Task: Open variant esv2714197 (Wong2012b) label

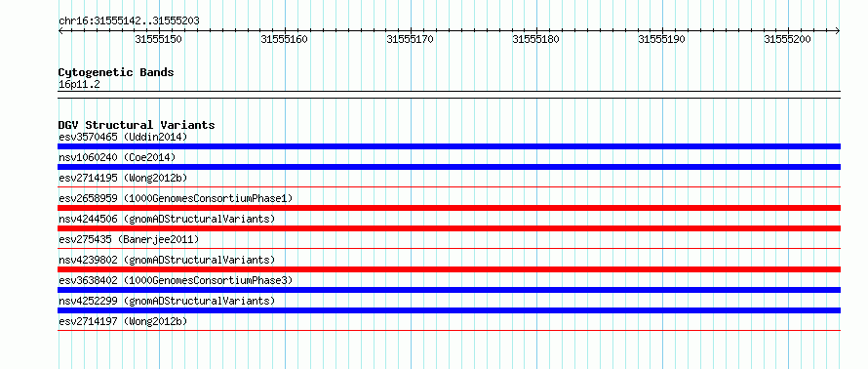Action: [123, 321]
